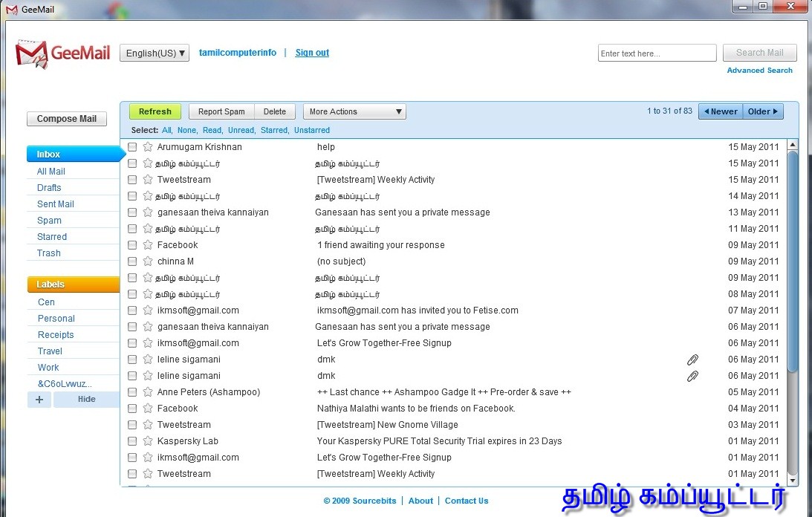Open the Spam folder
The image size is (812, 517).
48,220
